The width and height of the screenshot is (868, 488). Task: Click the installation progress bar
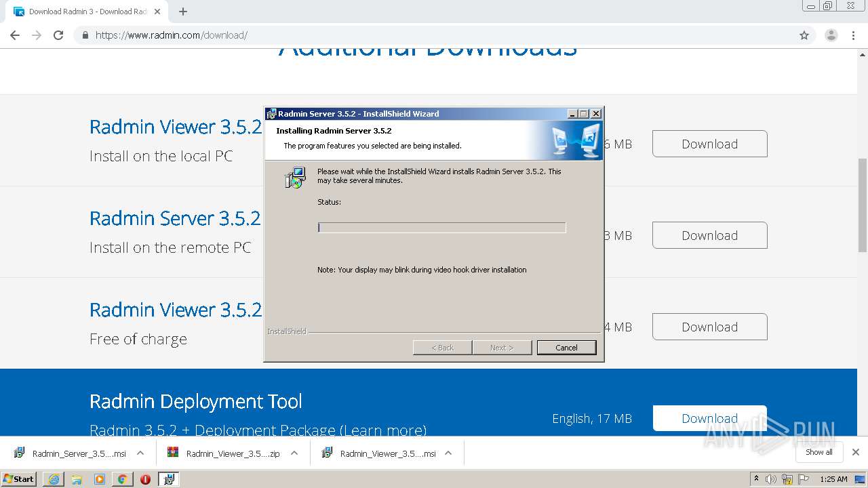(x=441, y=228)
